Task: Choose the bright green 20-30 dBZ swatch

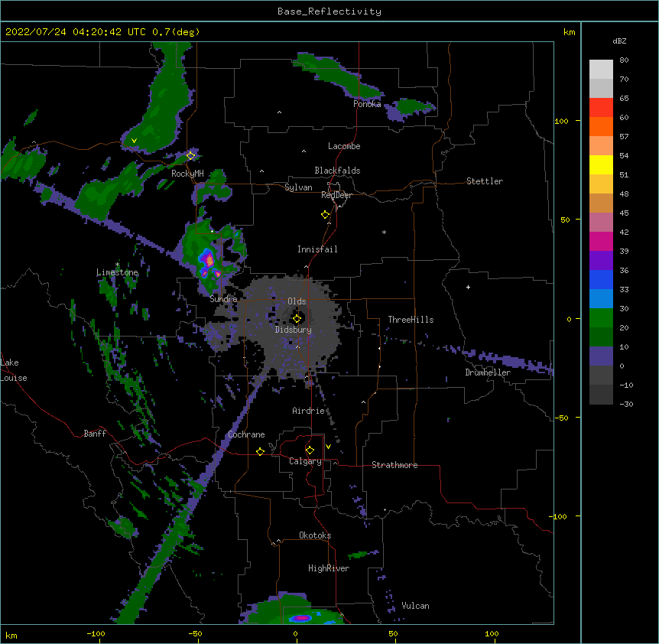Action: click(601, 318)
